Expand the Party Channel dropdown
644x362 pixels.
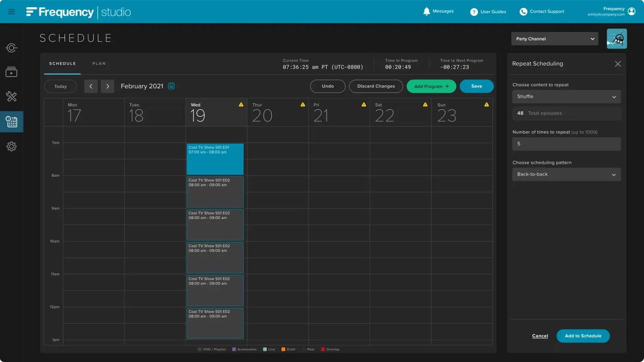554,39
